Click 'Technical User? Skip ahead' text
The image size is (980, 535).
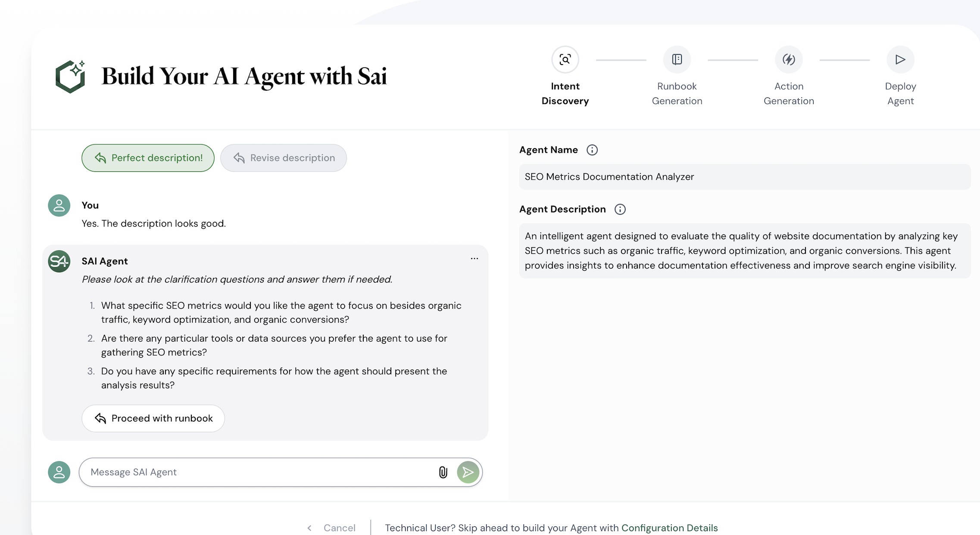tap(502, 528)
